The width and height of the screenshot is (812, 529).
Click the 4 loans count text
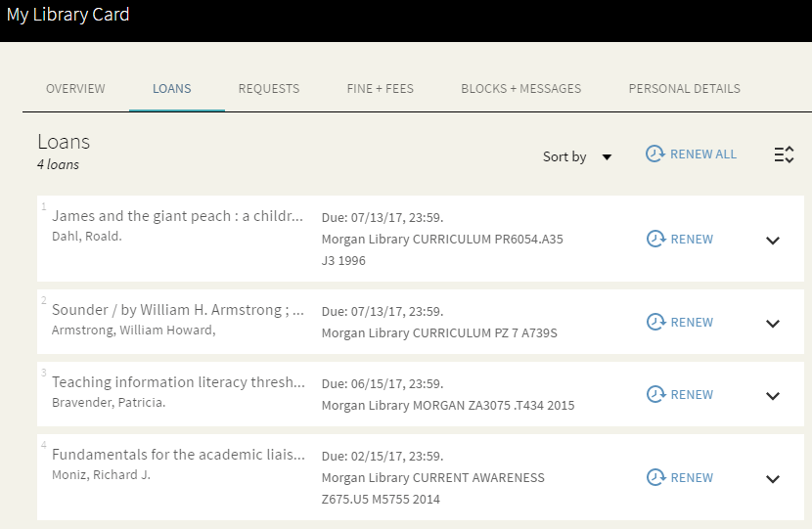(58, 164)
